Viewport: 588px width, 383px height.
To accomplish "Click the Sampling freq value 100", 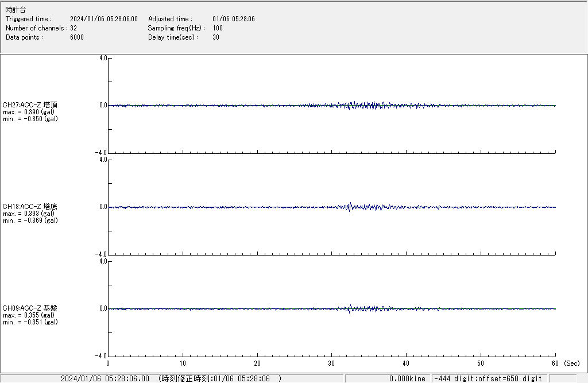I will coord(218,28).
